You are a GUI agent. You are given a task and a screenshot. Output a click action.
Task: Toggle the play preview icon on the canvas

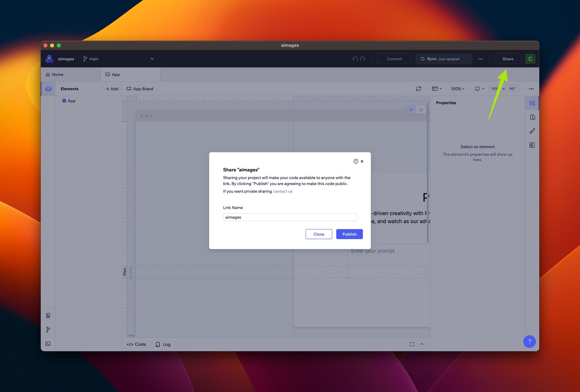point(412,110)
